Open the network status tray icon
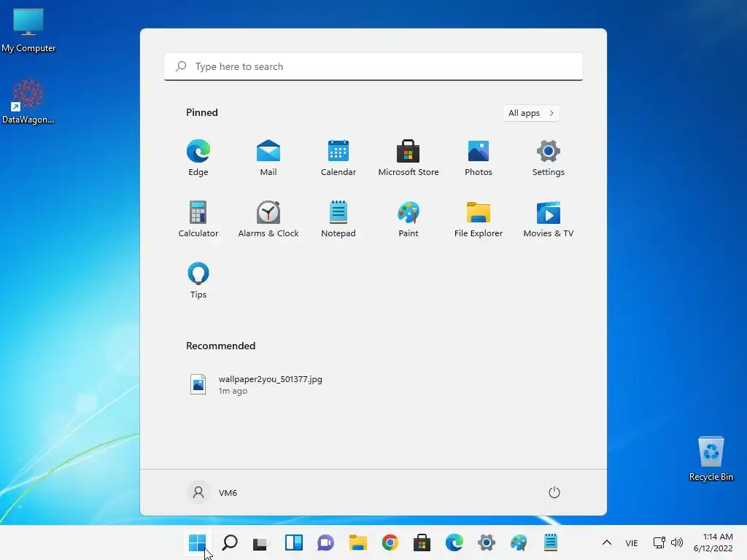Viewport: 747px width, 560px height. pos(659,542)
